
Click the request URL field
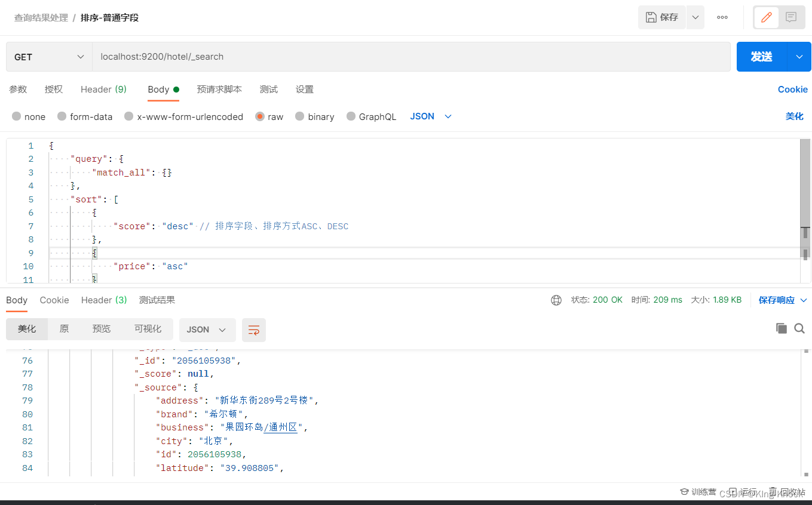(x=411, y=57)
